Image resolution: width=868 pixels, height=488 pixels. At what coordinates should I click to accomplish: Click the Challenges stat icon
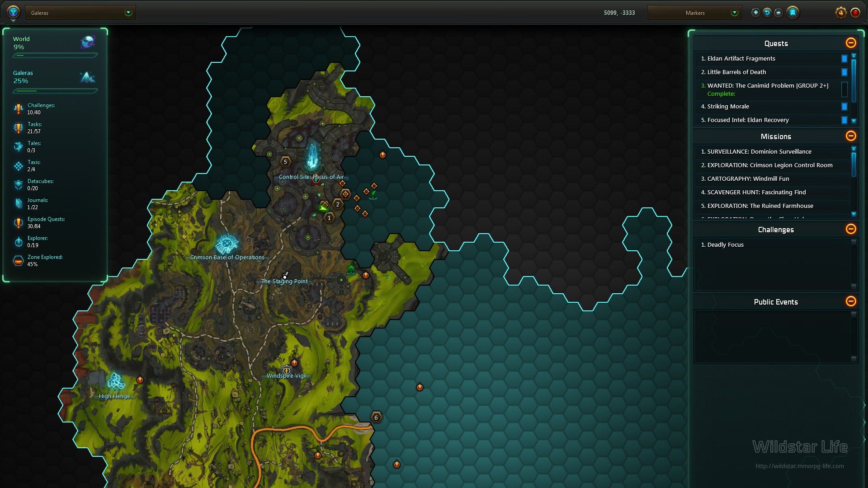[18, 109]
